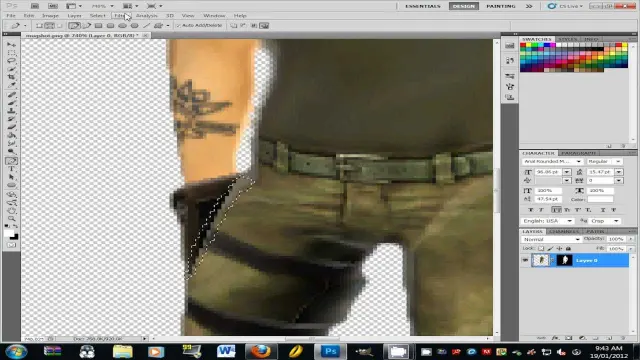Viewport: 640px width, 360px height.
Task: Toggle Faux Italic in Character panel
Action: pyautogui.click(x=542, y=210)
